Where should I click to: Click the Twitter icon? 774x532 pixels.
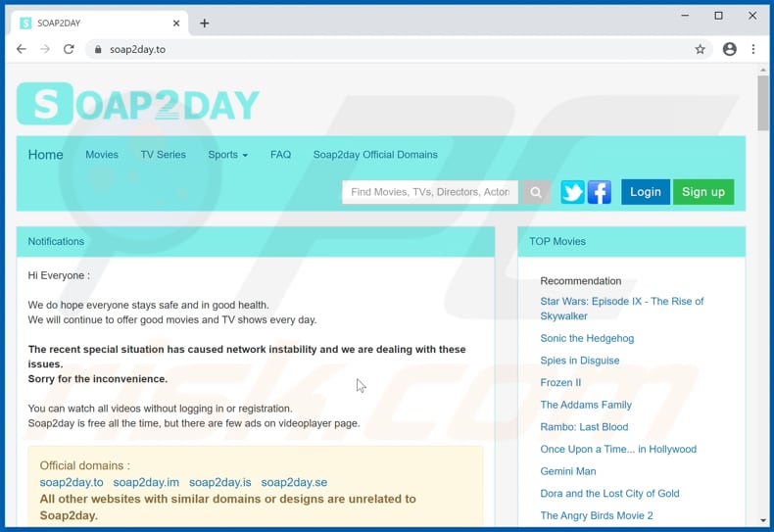coord(572,192)
